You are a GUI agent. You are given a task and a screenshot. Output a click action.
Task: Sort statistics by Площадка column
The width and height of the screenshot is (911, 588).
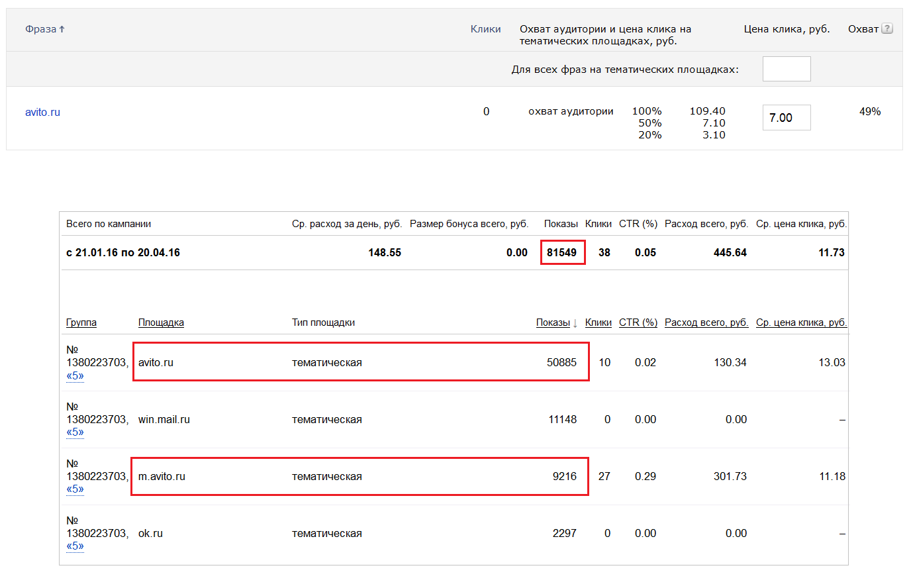[x=161, y=322]
